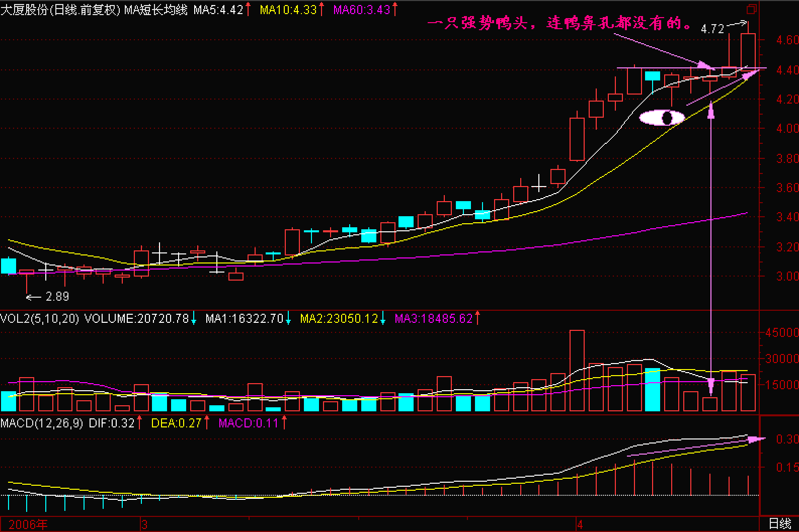The image size is (799, 532).
Task: Click the MA3:18485.62 volume average label
Action: coord(433,318)
